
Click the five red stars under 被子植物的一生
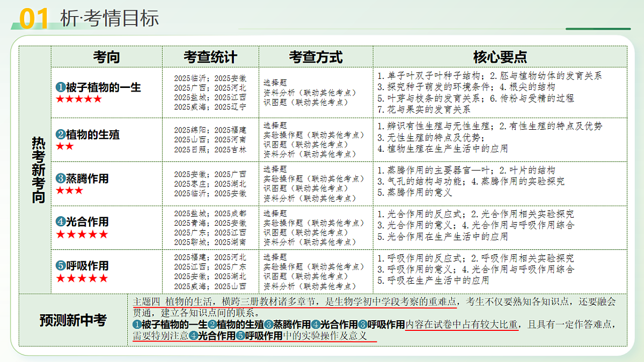[78, 99]
